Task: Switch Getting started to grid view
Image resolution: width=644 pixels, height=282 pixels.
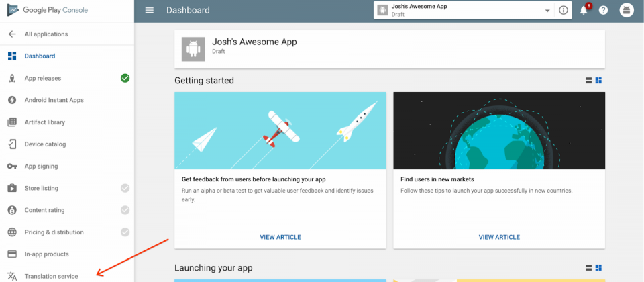Action: tap(598, 81)
